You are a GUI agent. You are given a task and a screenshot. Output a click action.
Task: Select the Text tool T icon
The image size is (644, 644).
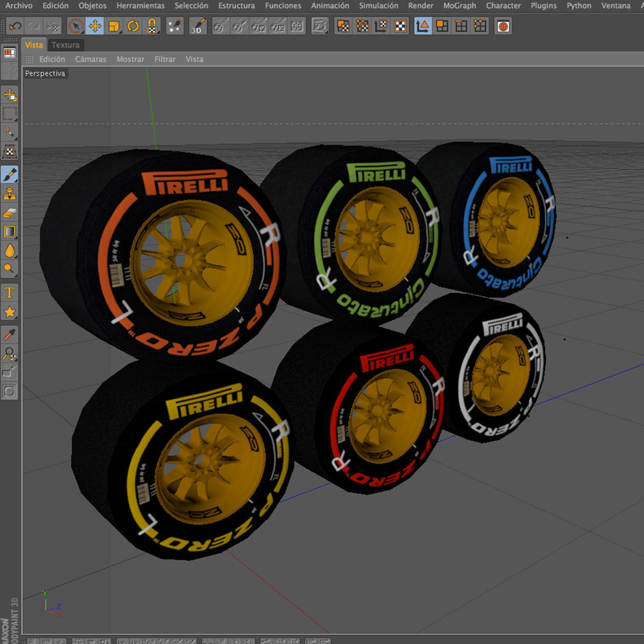pyautogui.click(x=10, y=292)
